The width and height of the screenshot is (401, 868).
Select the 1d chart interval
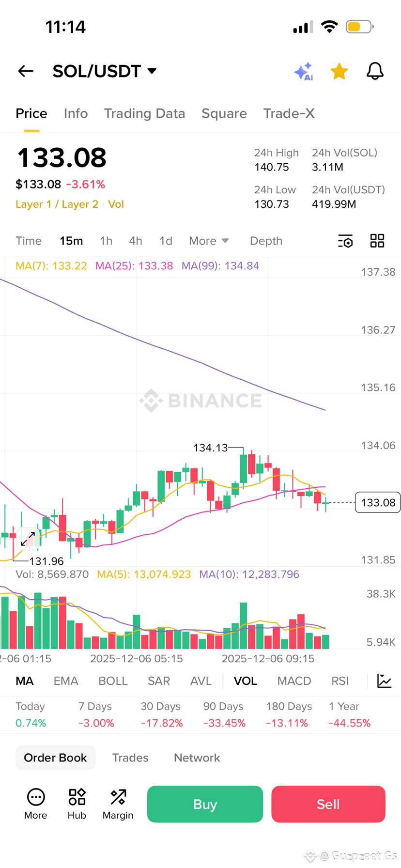(166, 241)
